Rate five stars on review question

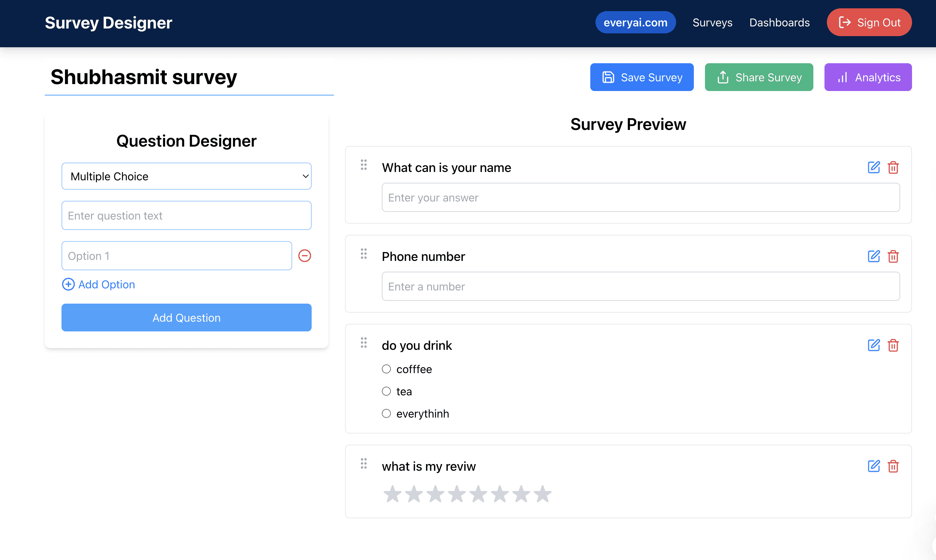[478, 494]
